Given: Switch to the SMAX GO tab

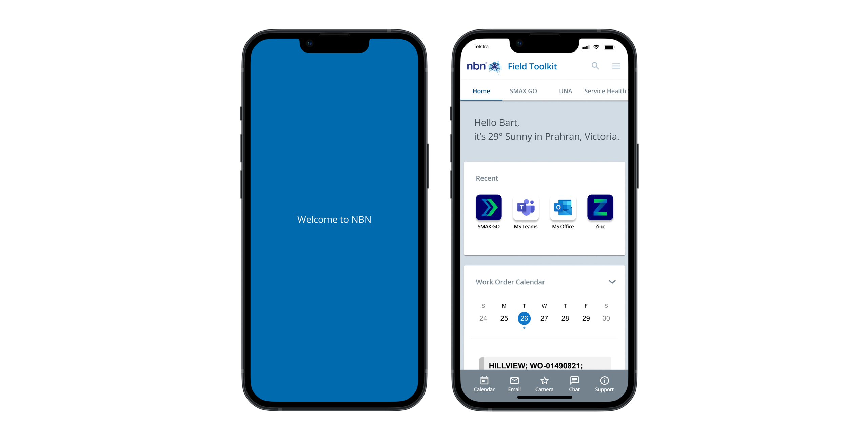Looking at the screenshot, I should click(x=523, y=91).
